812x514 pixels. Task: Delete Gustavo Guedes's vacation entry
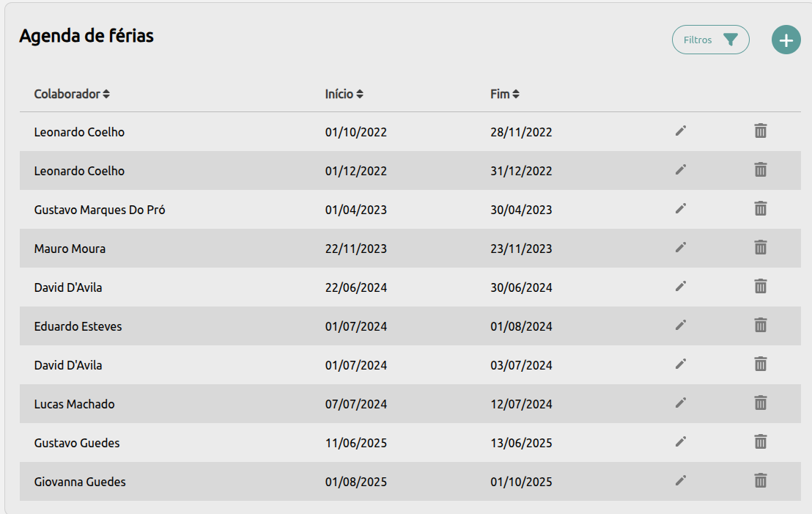(x=761, y=442)
